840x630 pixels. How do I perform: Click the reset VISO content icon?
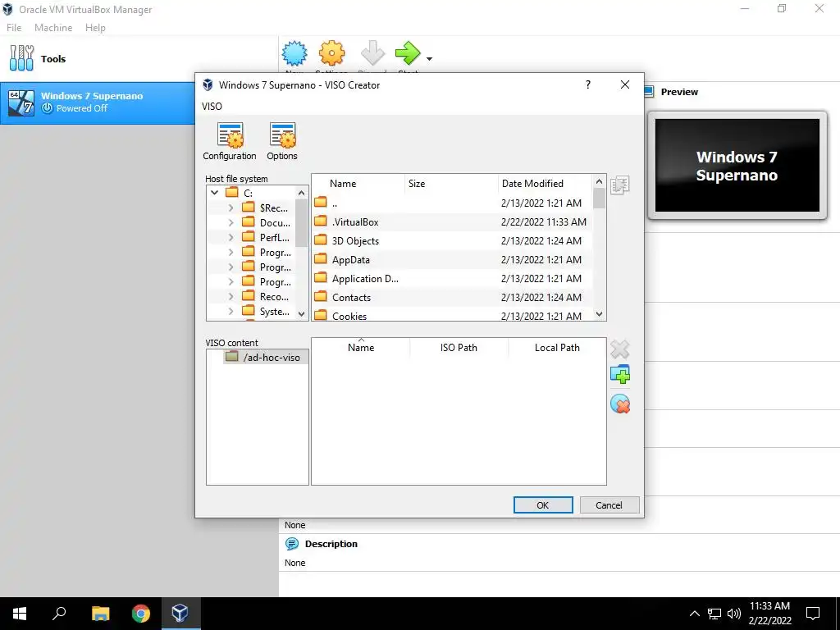620,404
